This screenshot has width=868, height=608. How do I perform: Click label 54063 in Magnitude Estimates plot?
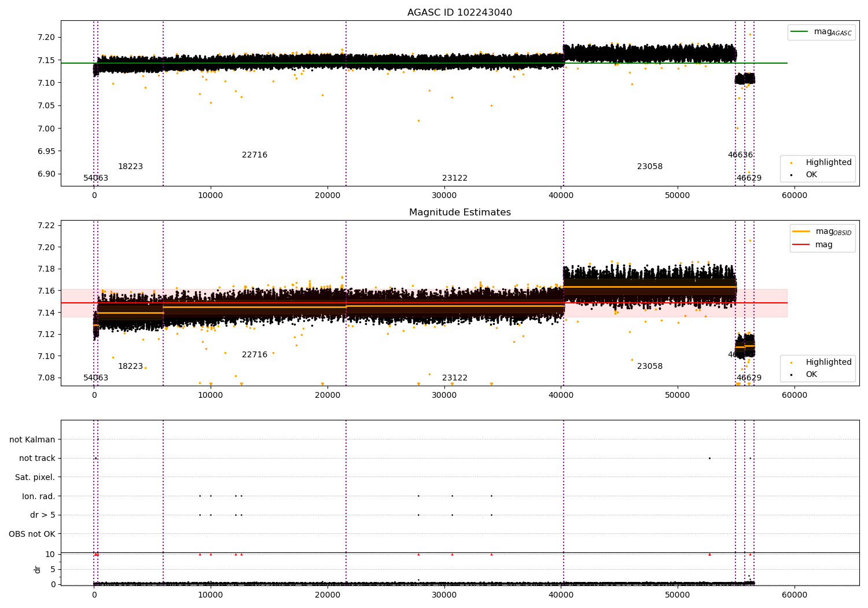coord(96,378)
